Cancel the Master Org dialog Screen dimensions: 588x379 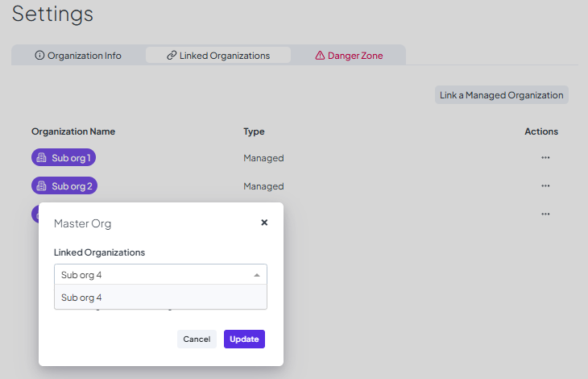pyautogui.click(x=197, y=339)
